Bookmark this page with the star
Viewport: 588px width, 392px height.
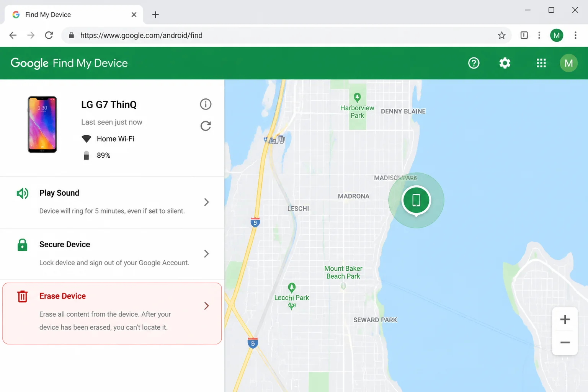pyautogui.click(x=501, y=35)
